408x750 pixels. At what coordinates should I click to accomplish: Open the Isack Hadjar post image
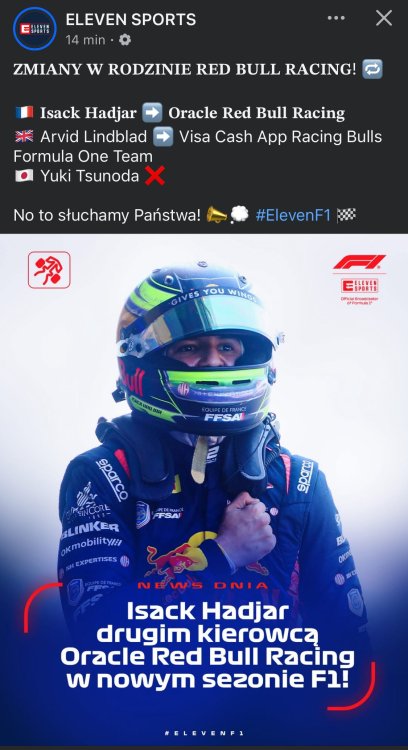coord(204,490)
